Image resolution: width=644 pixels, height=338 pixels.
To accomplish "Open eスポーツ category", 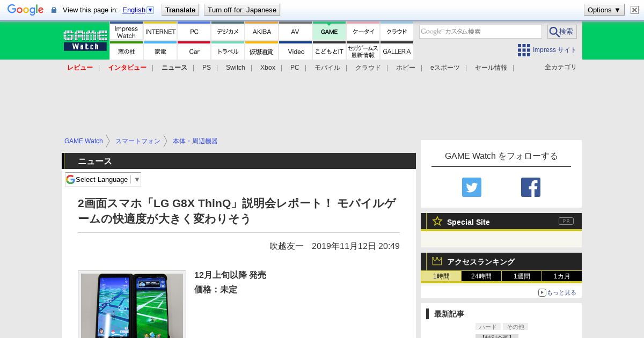I will click(x=445, y=68).
